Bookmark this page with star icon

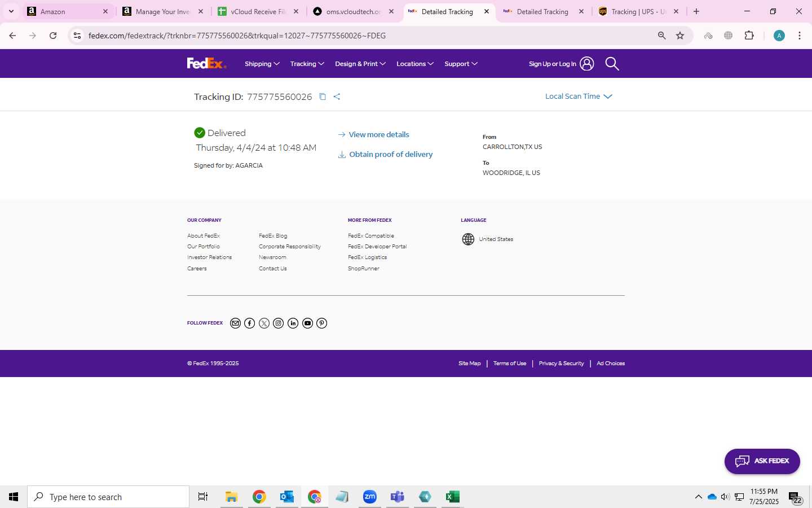coord(680,36)
